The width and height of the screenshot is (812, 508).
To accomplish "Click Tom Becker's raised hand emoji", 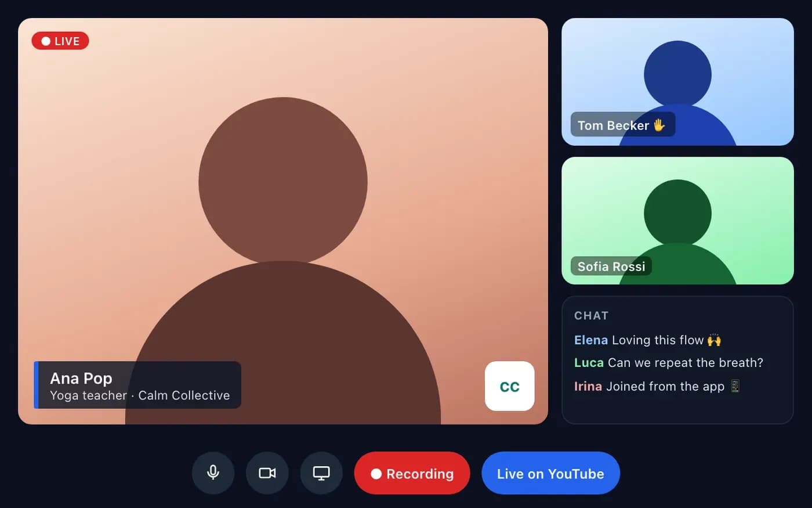I will tap(659, 125).
